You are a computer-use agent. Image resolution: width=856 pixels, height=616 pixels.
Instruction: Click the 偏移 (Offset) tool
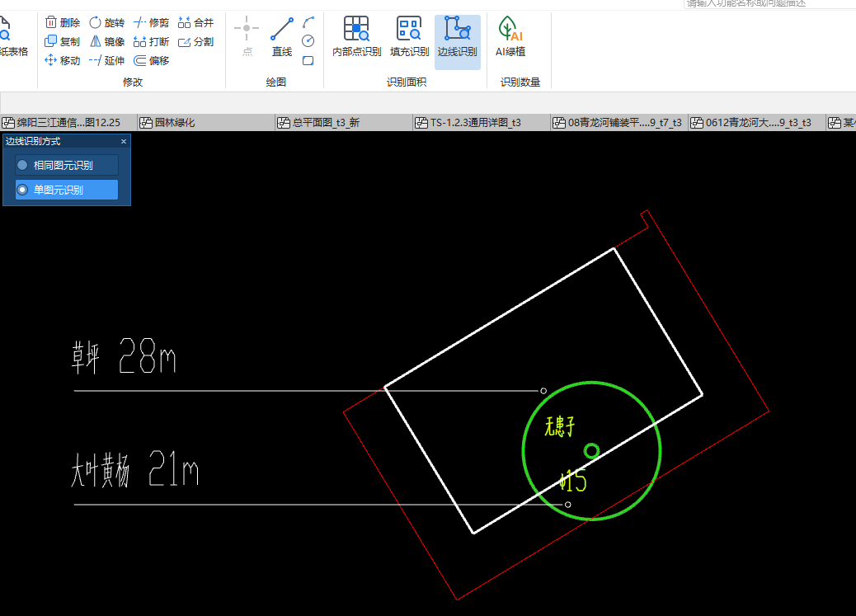point(152,60)
